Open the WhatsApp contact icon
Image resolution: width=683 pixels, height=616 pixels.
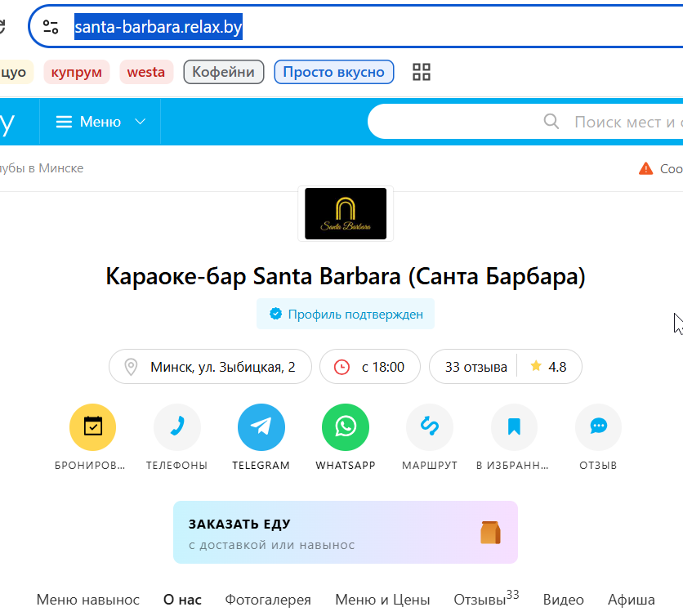(x=346, y=427)
